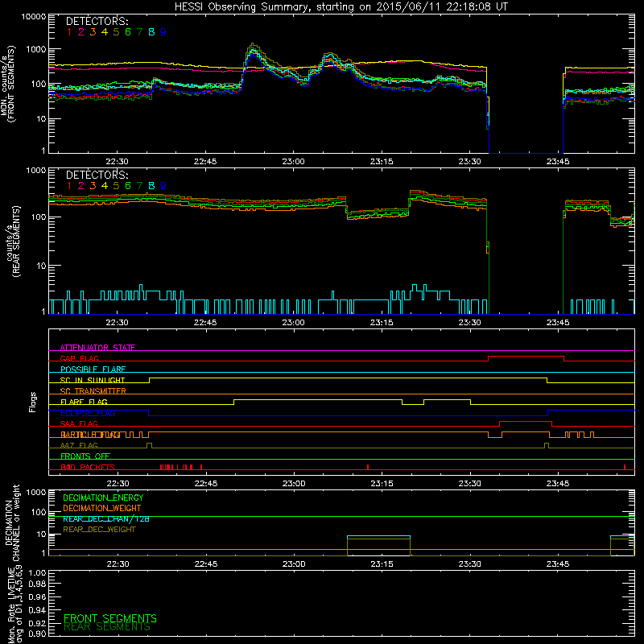Click the 23:00 time label under front segments plot
Screen dimensions: 644x644
coord(293,162)
